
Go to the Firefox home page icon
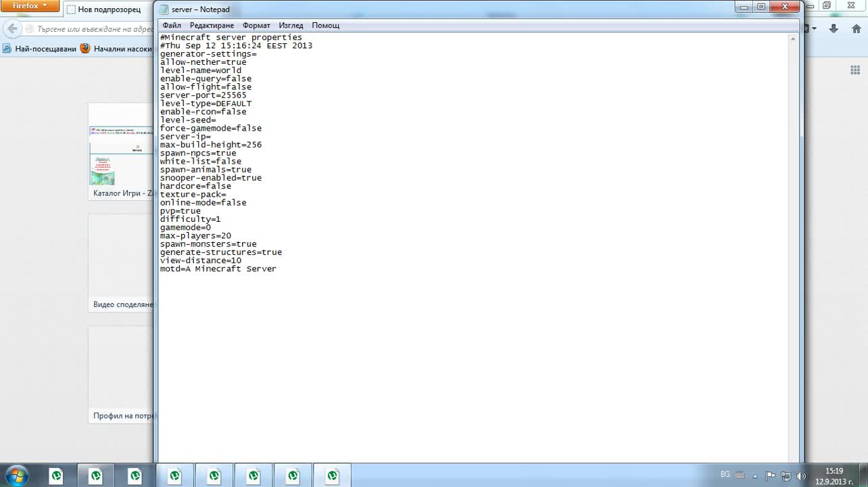[856, 28]
